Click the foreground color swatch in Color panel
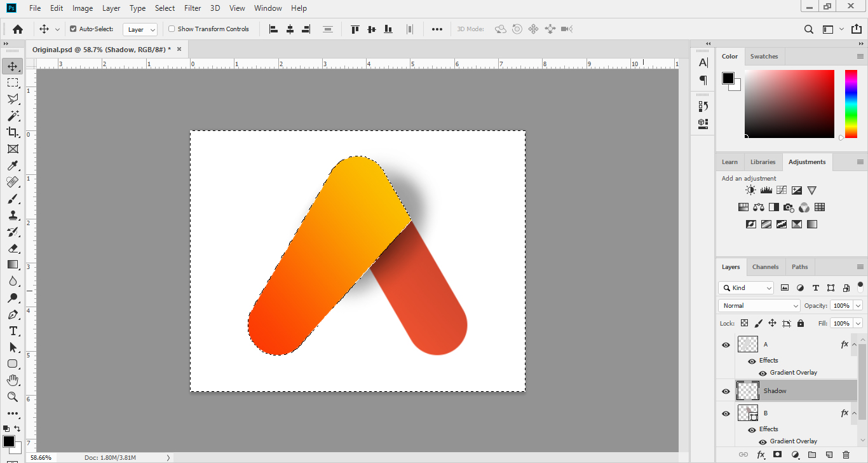868x463 pixels. click(728, 78)
